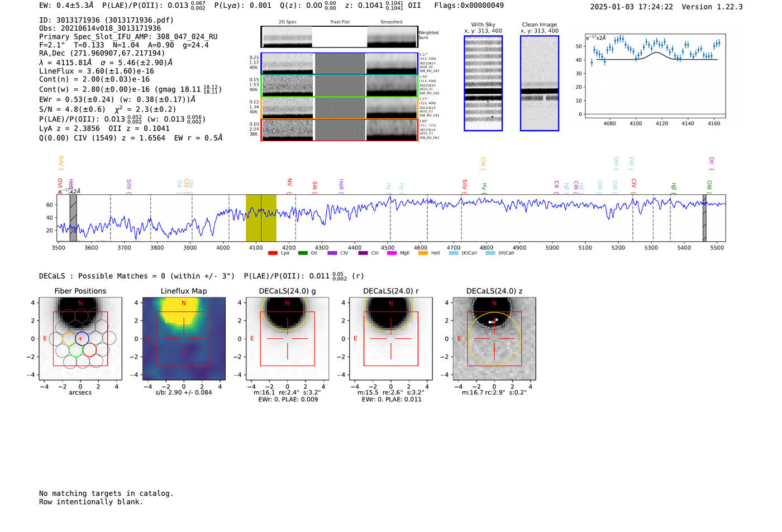
Task: Click the orange HeII legend swatch
Action: [x=423, y=253]
